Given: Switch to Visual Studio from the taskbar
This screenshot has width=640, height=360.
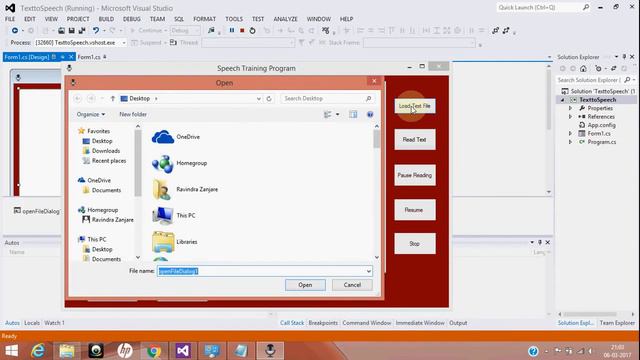Looking at the screenshot, I should point(183,351).
